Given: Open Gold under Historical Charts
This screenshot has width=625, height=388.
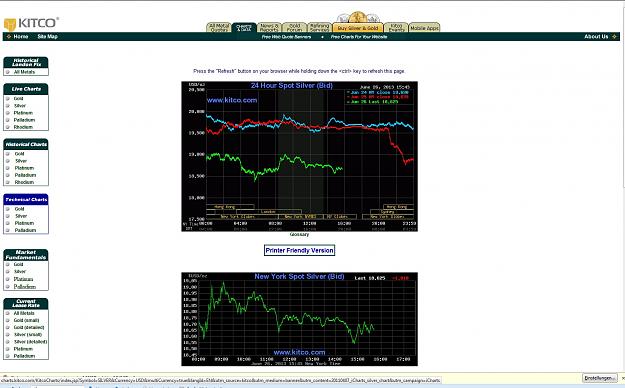Looking at the screenshot, I should pos(20,154).
